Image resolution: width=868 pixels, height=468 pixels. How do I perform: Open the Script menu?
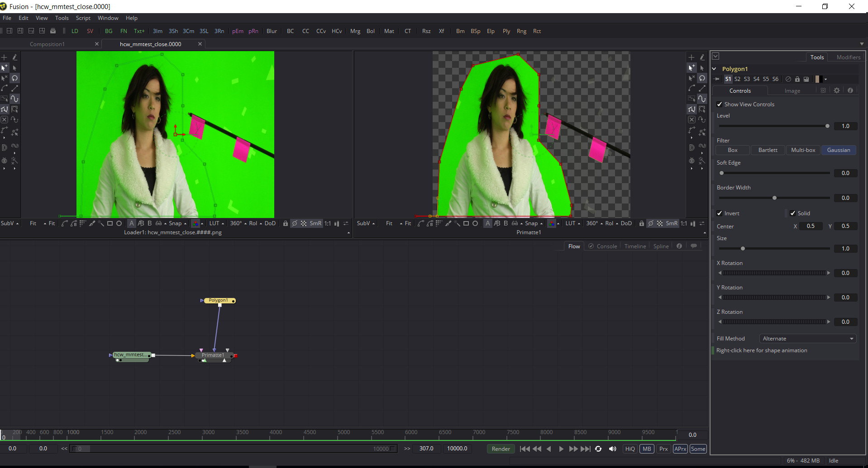[83, 18]
